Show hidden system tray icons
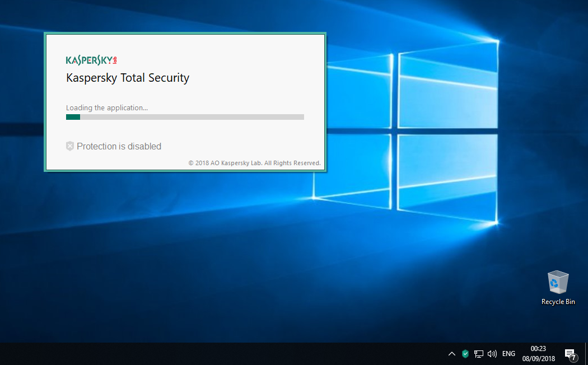Viewport: 588px width, 365px height. (452, 353)
